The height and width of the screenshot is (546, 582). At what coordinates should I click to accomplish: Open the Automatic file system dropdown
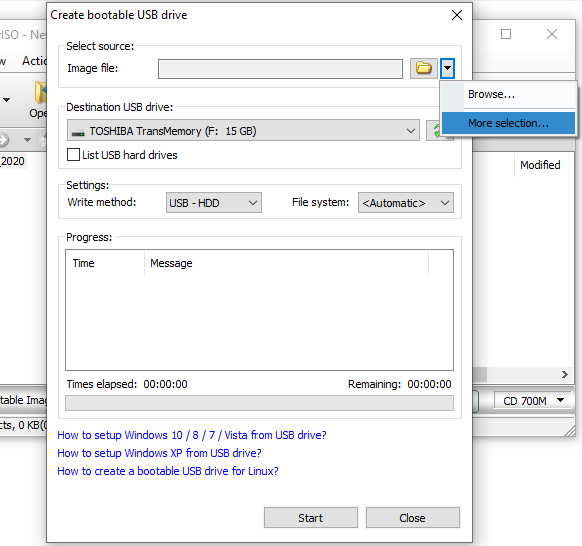click(406, 203)
